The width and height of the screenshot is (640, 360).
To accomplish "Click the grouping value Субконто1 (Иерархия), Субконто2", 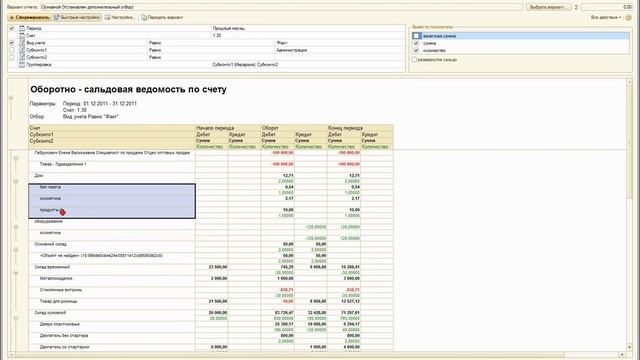I will pyautogui.click(x=245, y=64).
